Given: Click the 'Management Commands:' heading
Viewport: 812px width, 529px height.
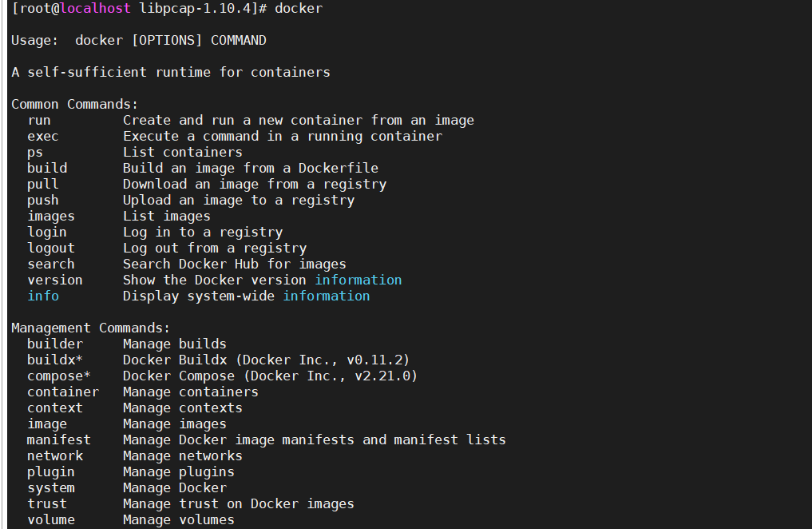Looking at the screenshot, I should (90, 328).
